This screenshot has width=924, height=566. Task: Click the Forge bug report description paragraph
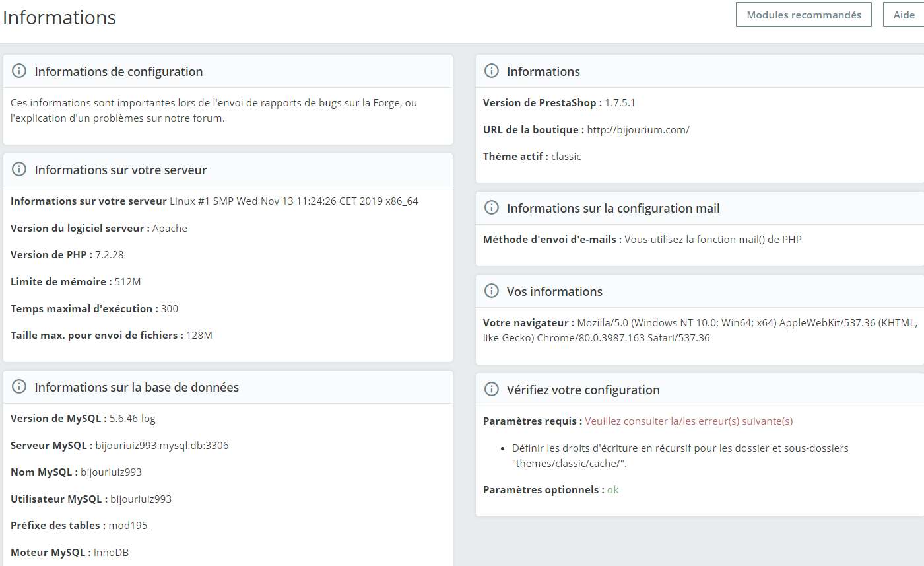click(214, 111)
